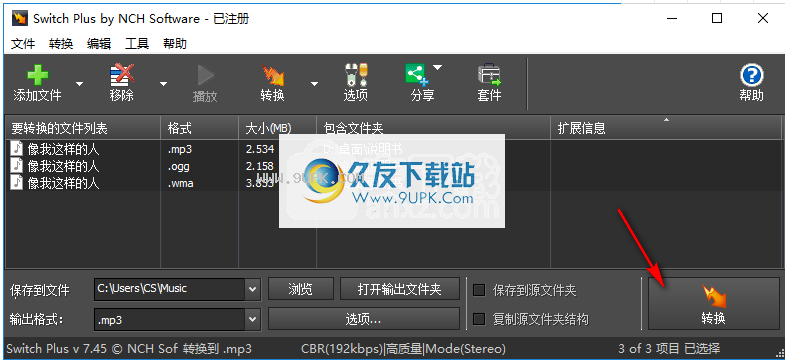Enable the 保存到源文件夹 checkbox
The width and height of the screenshot is (785, 362).
479,290
